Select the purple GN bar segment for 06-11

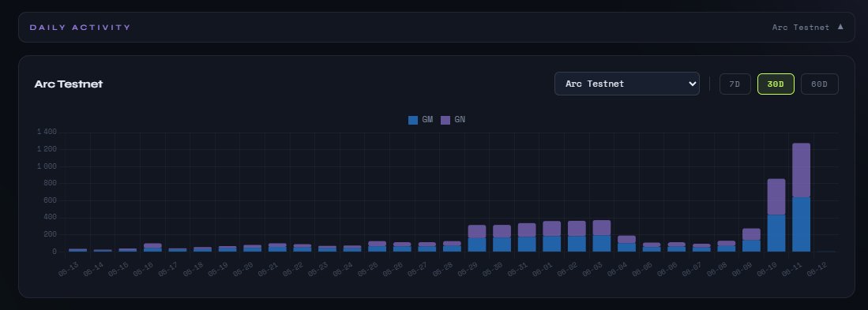801,170
